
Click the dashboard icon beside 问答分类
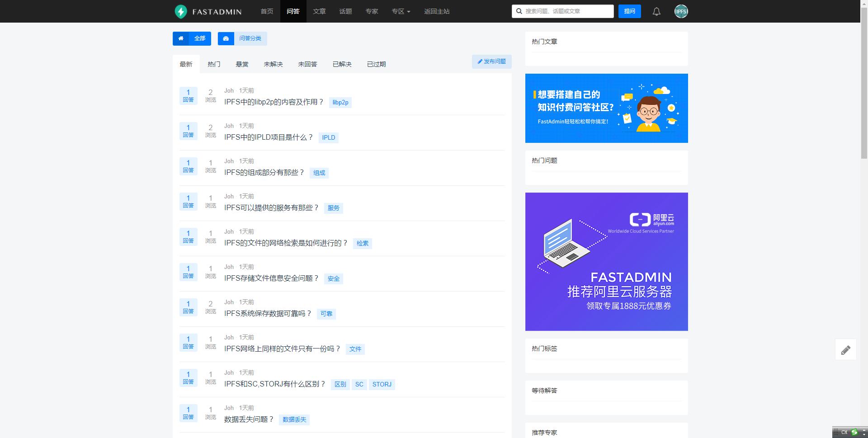click(x=226, y=38)
